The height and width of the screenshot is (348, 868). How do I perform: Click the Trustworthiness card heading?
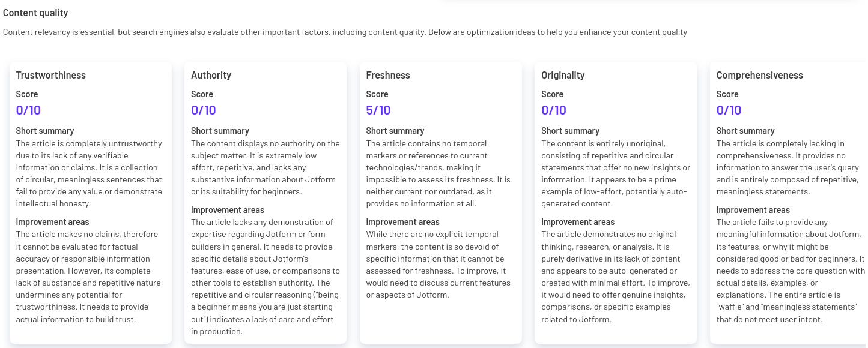51,75
